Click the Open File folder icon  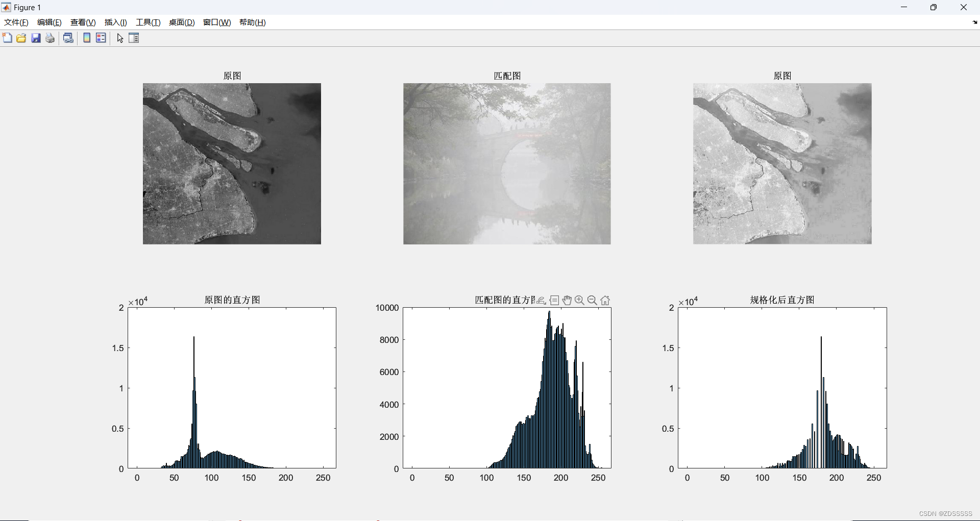click(21, 38)
